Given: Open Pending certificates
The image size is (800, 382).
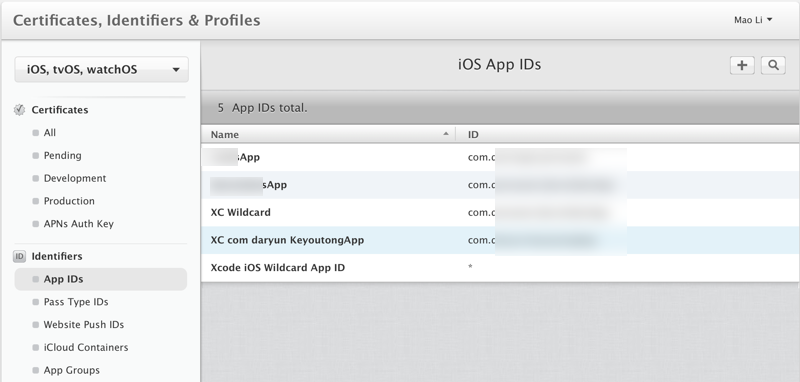Looking at the screenshot, I should (x=62, y=156).
